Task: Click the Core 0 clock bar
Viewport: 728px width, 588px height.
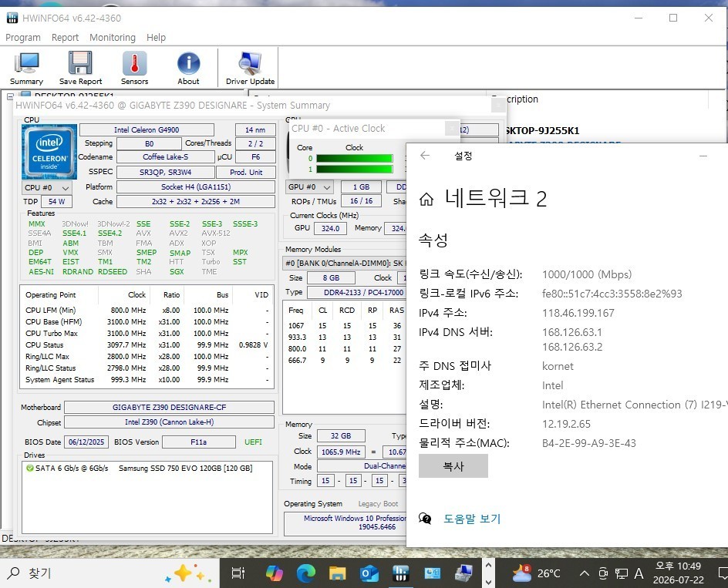Action: tap(354, 158)
